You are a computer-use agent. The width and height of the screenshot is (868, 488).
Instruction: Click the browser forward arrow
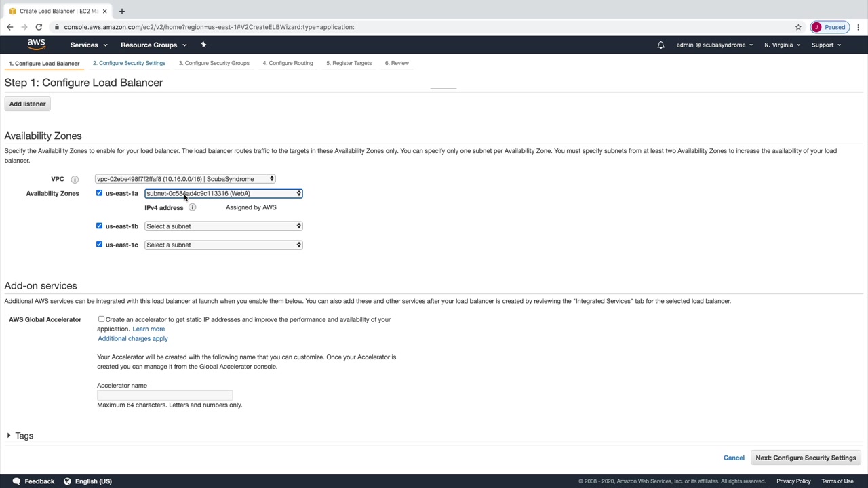pyautogui.click(x=24, y=27)
